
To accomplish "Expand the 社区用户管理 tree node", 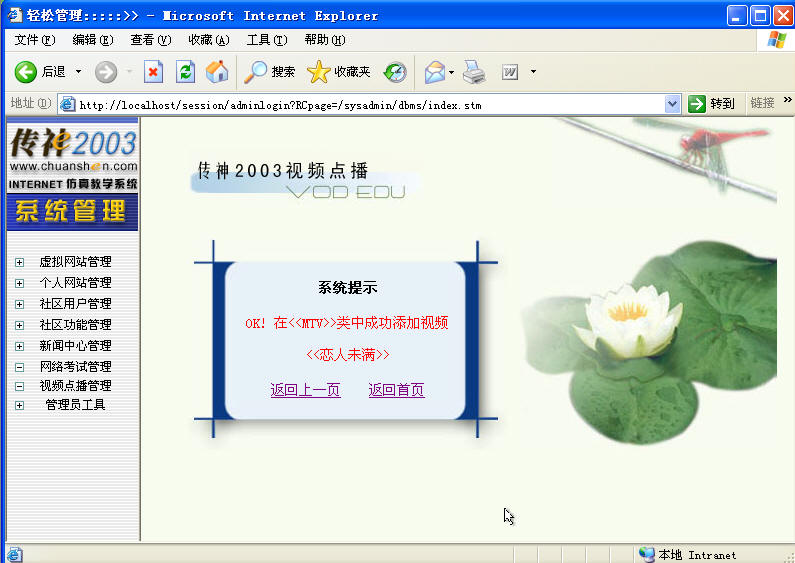I will coord(19,304).
